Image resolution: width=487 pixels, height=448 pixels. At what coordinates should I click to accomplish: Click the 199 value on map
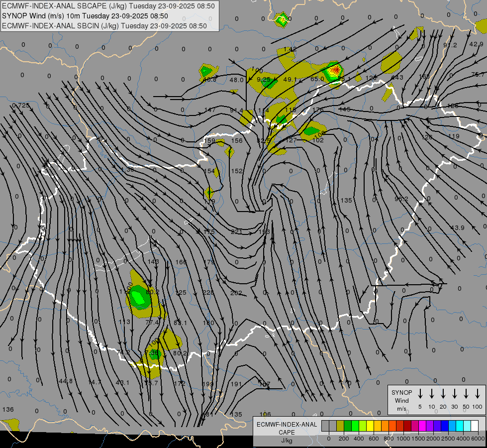(208, 384)
